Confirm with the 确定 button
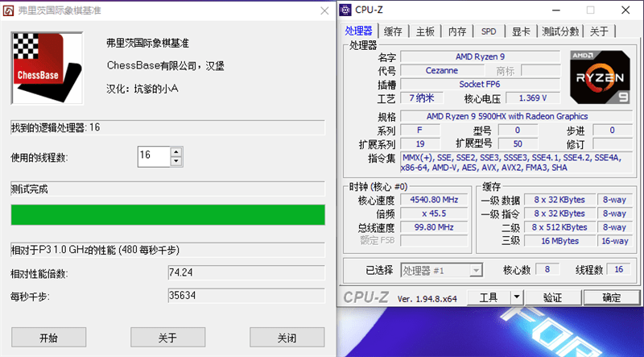The image size is (644, 357). click(x=612, y=297)
